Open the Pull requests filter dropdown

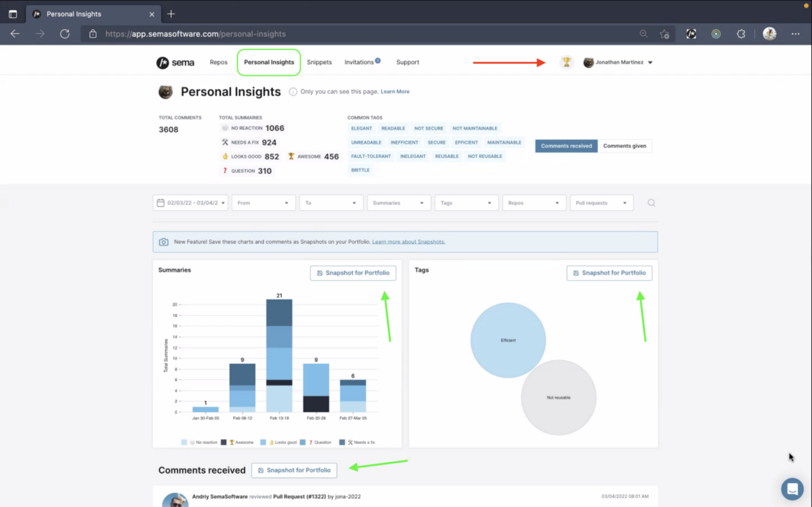tap(602, 202)
